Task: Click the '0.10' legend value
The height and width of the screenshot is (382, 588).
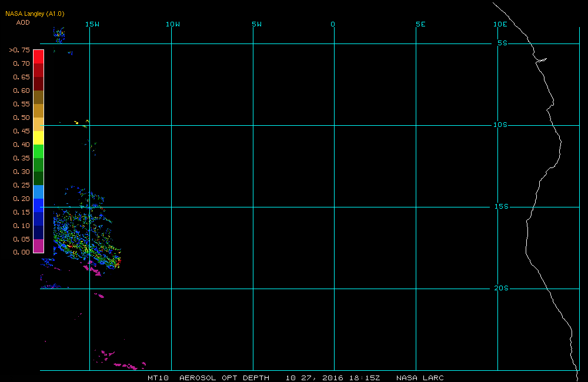Action: (21, 226)
